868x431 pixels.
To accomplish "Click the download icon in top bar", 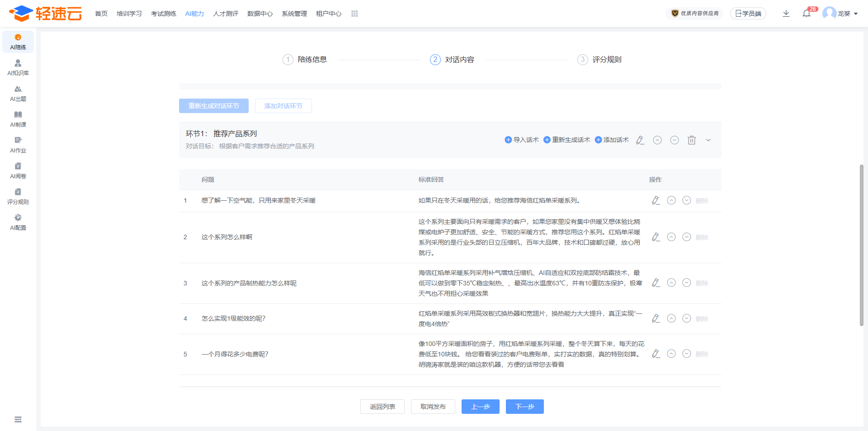I will [x=786, y=14].
